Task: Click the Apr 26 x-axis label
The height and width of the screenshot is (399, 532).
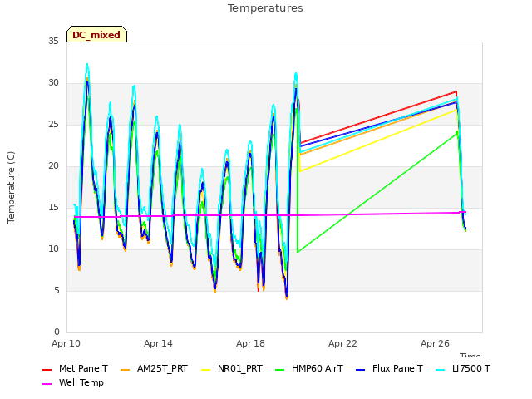Action: point(435,343)
